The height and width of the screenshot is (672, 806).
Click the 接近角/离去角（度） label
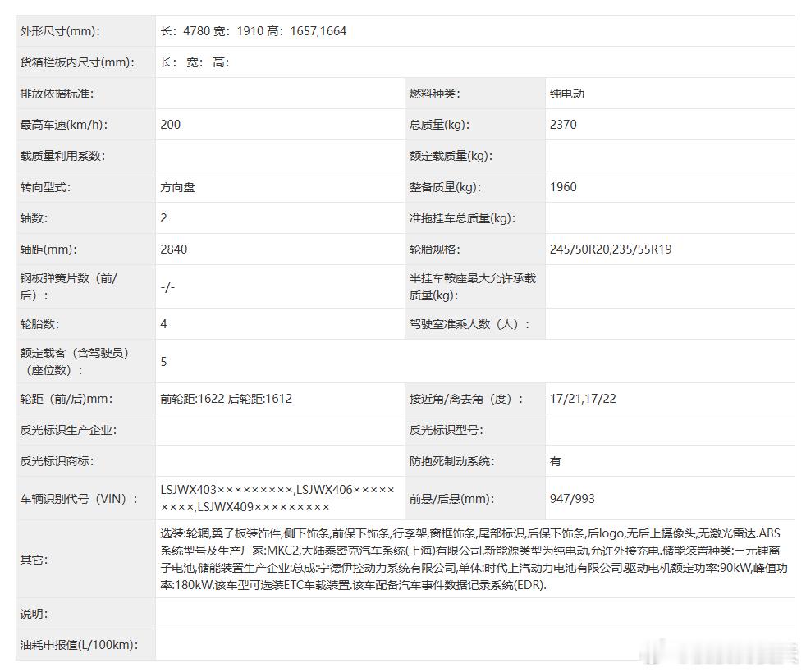467,400
